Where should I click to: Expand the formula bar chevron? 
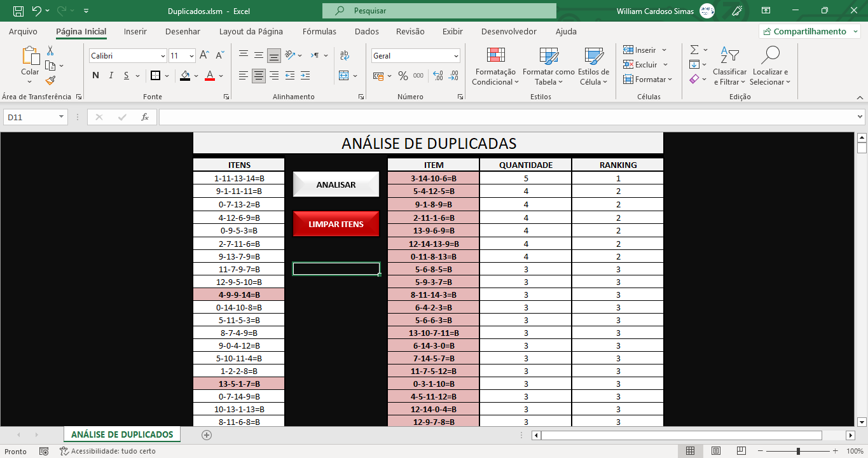[860, 117]
